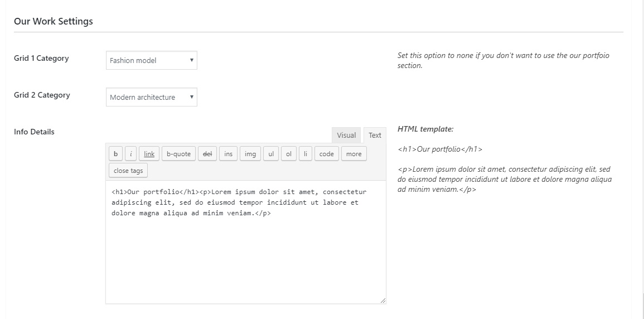644x319 pixels.
Task: Select the Text editor tab
Action: coord(375,135)
